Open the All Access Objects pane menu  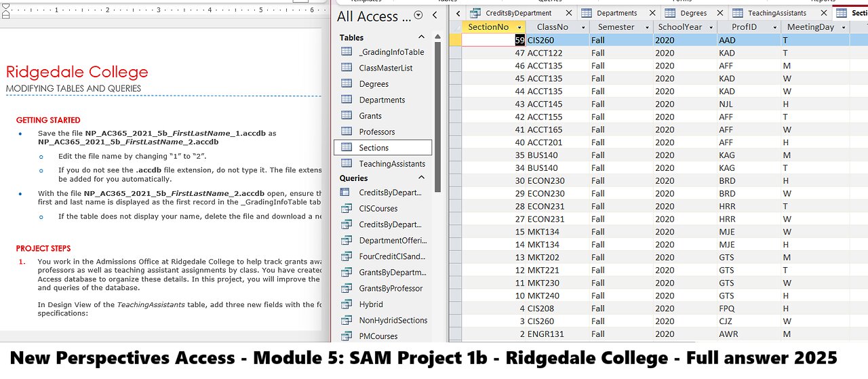418,15
